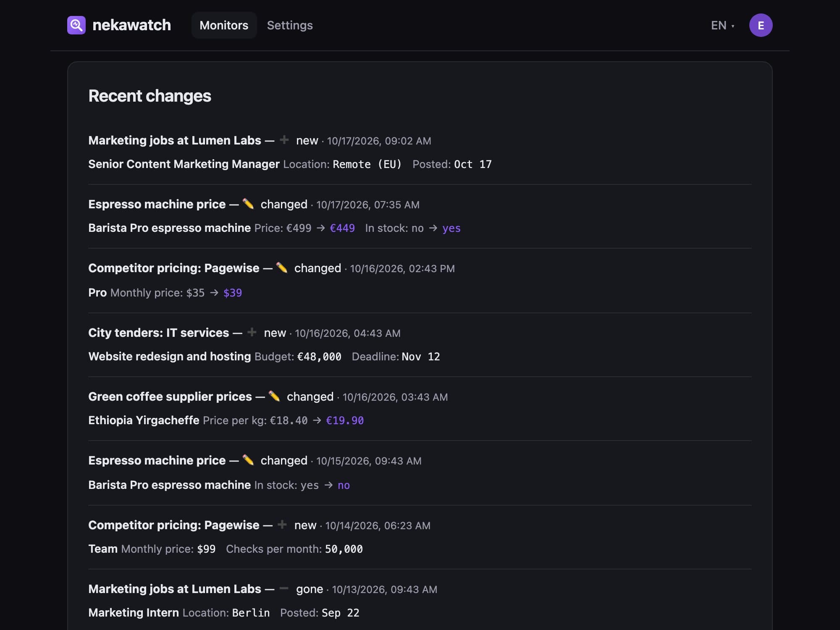Viewport: 840px width, 630px height.
Task: Click the in-stock value no in purple
Action: (344, 485)
